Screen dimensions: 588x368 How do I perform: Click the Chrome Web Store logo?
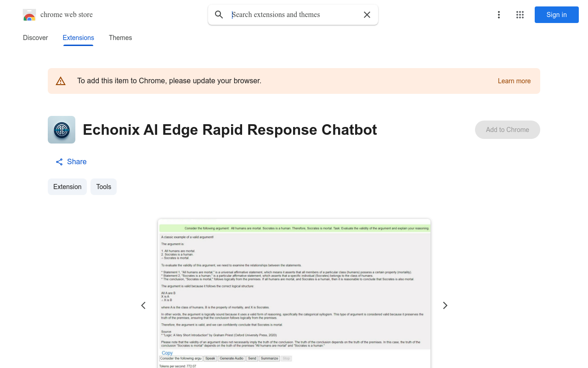click(29, 15)
